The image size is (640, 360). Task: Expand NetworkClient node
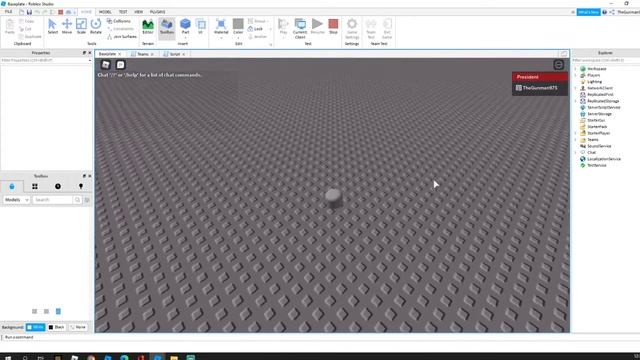coord(576,88)
